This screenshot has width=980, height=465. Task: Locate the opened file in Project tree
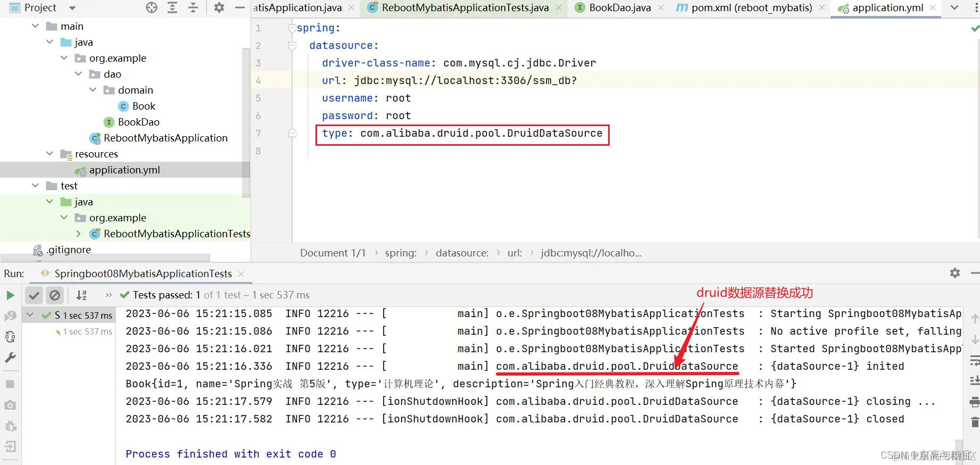pyautogui.click(x=152, y=7)
